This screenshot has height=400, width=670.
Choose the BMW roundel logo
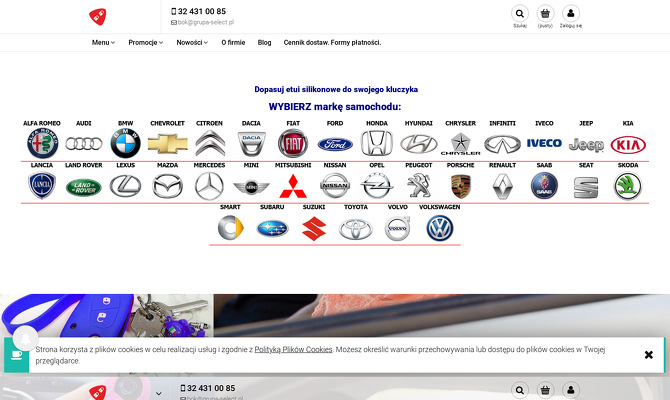click(x=126, y=143)
